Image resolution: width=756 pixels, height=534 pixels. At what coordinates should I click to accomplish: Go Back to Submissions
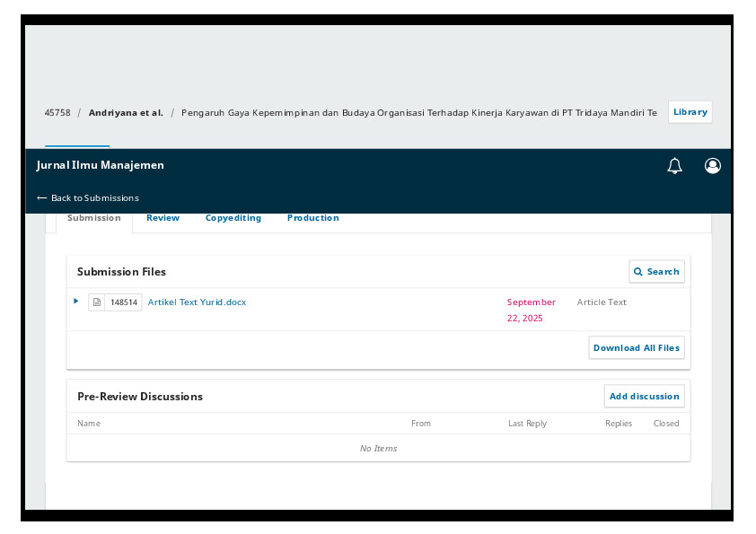tap(88, 198)
